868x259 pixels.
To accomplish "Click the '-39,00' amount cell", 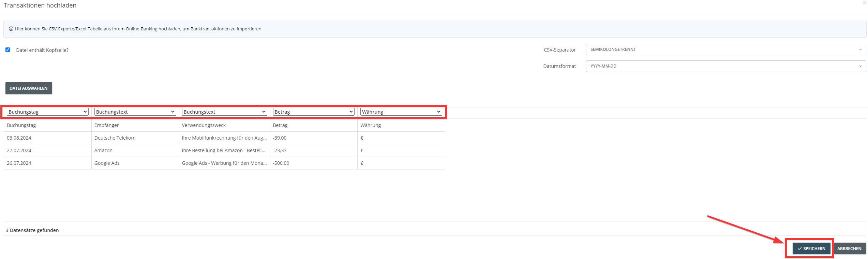I will (314, 138).
